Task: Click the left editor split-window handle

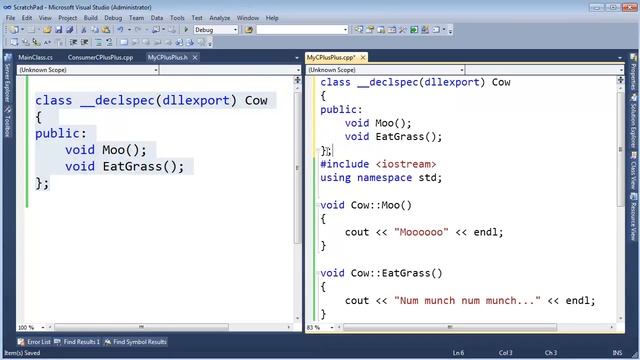Action: (297, 80)
